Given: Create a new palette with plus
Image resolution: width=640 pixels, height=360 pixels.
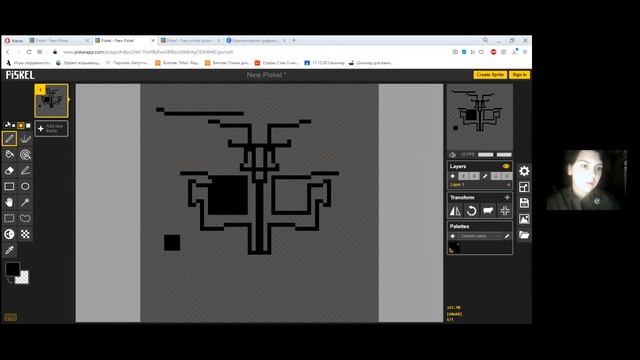Looking at the screenshot, I should tap(453, 236).
